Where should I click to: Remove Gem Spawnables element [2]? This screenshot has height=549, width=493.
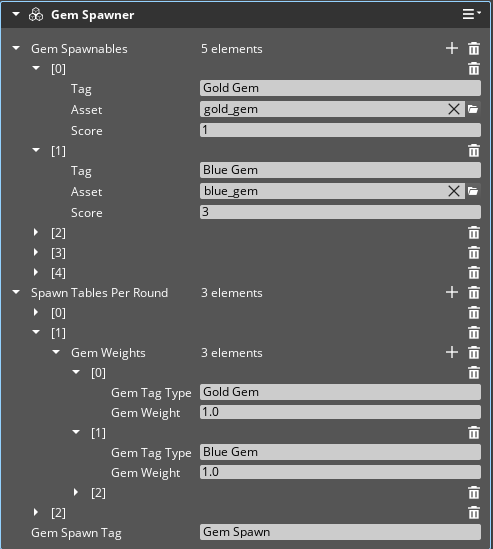(474, 232)
